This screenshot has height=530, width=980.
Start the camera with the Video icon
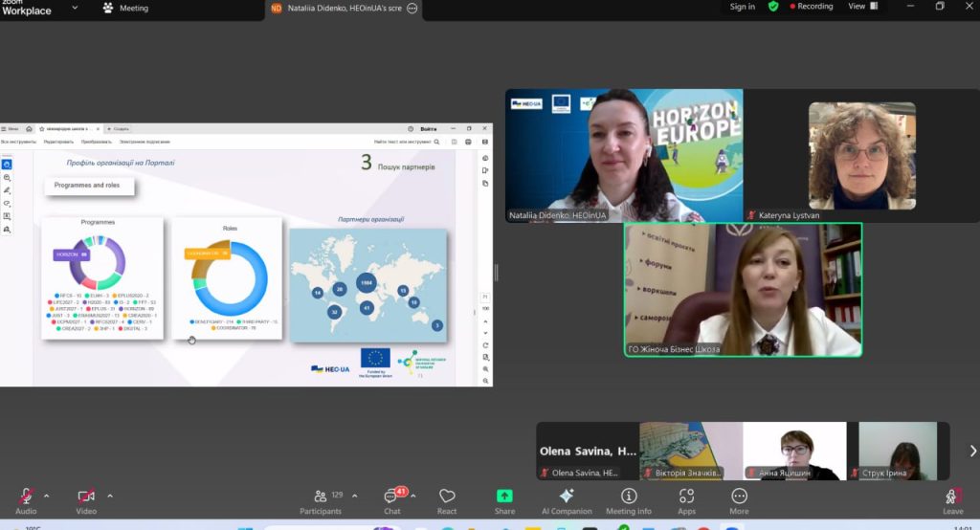tap(86, 497)
